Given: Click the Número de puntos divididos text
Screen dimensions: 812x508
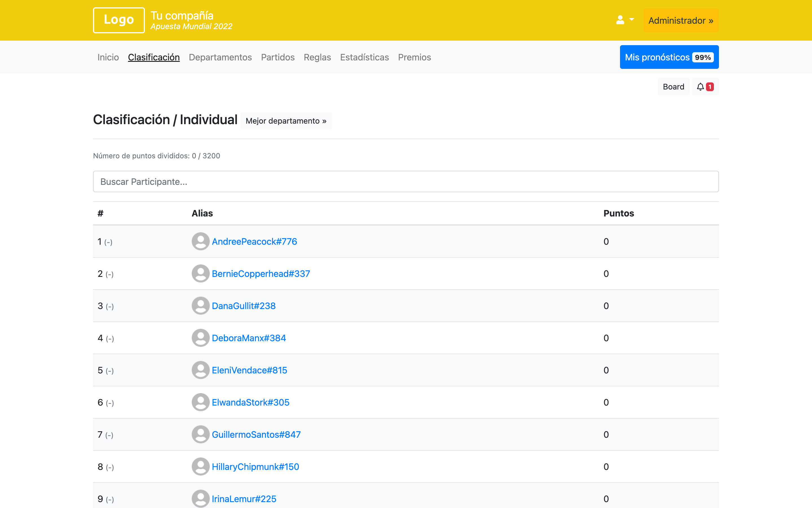Looking at the screenshot, I should pos(156,156).
